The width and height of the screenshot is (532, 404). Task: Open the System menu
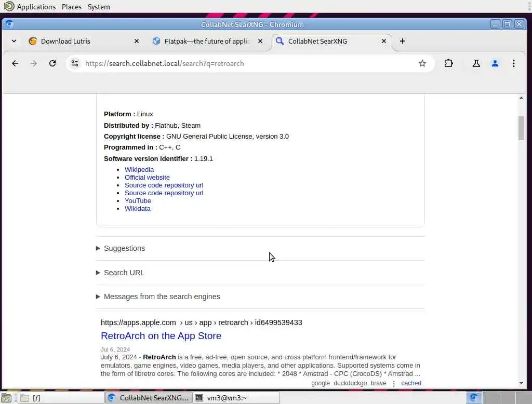[x=99, y=7]
